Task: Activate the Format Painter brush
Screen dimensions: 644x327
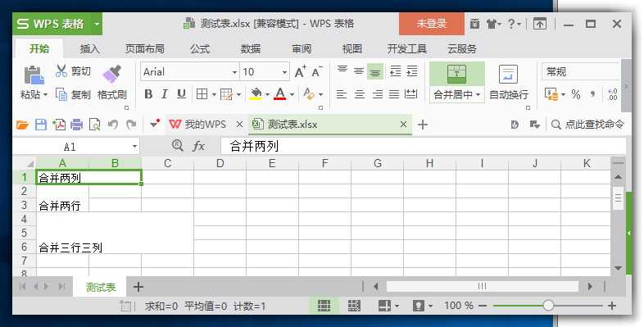Action: coord(111,74)
